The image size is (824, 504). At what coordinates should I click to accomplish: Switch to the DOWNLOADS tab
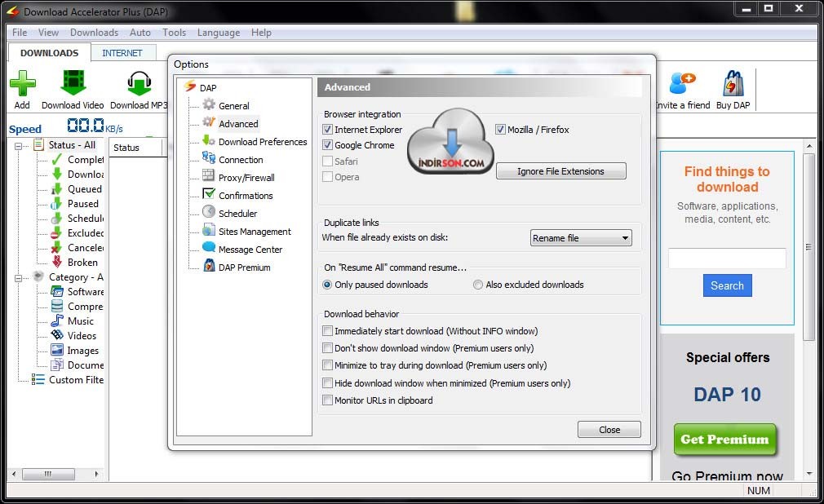(50, 53)
